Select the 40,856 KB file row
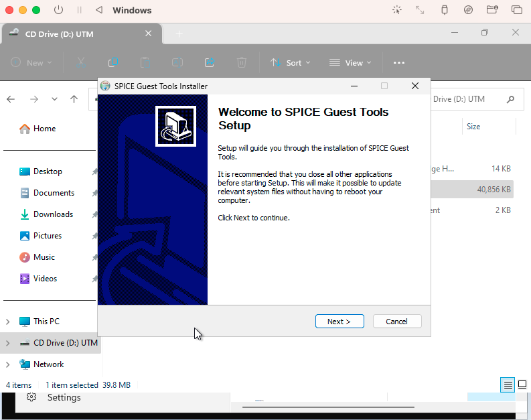Viewport: 531px width, 420px height. (x=472, y=190)
